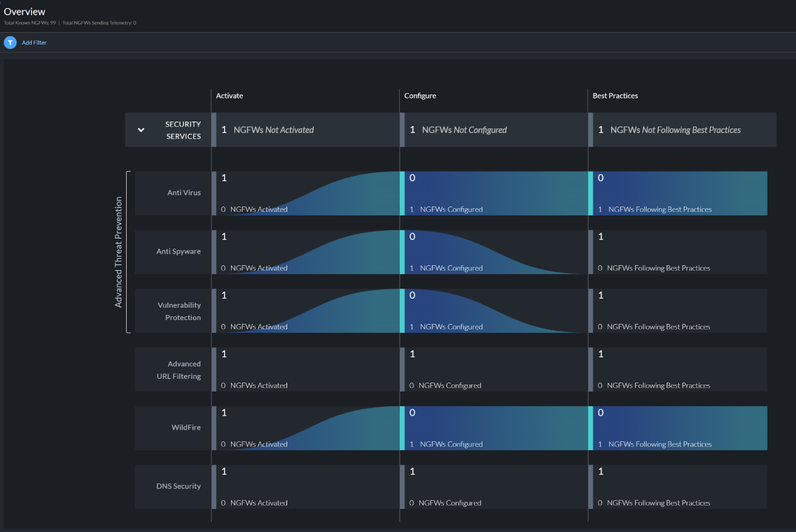796x532 pixels.
Task: Click the Advanced Threat Prevention vertical label
Action: (119, 252)
